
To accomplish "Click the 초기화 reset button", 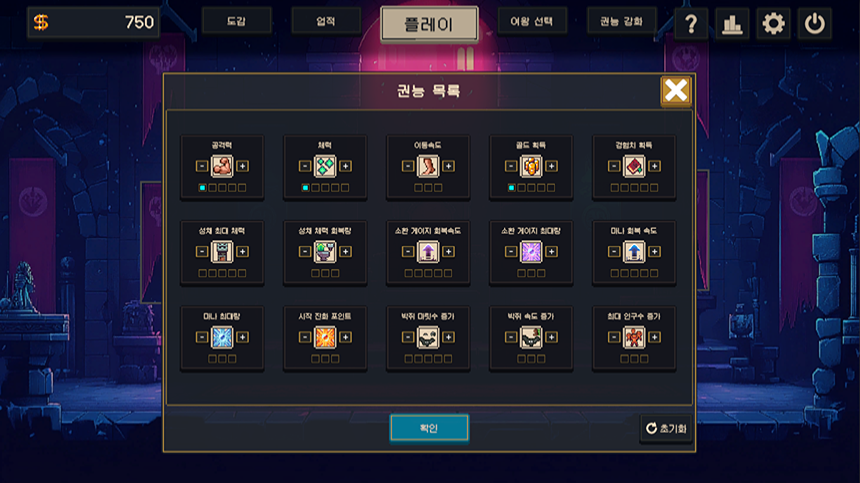I will (x=666, y=428).
